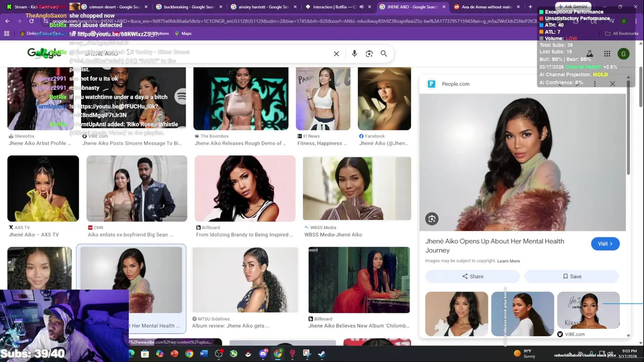Open Billboard 'New Album Chilombo' image
This screenshot has height=362, width=644.
tap(359, 280)
